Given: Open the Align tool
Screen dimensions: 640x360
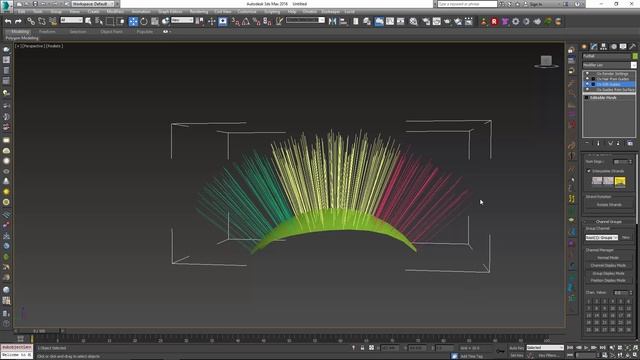Looking at the screenshot, I should click(343, 21).
